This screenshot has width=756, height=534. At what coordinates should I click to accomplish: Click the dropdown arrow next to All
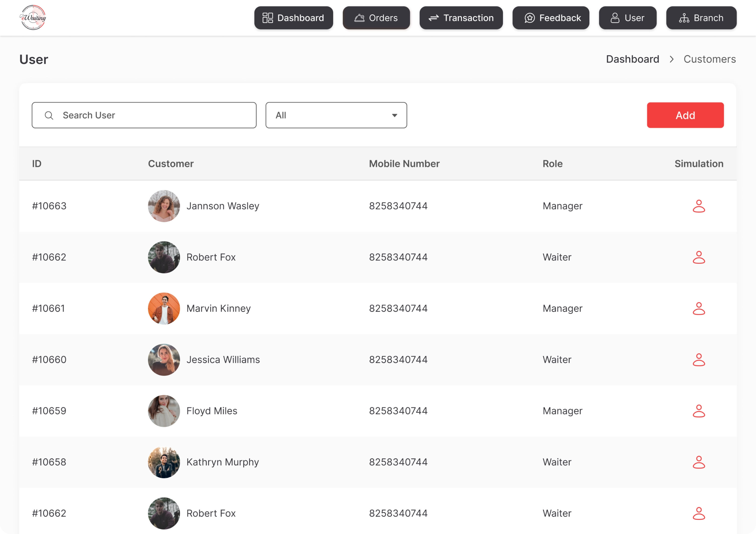[x=394, y=115]
